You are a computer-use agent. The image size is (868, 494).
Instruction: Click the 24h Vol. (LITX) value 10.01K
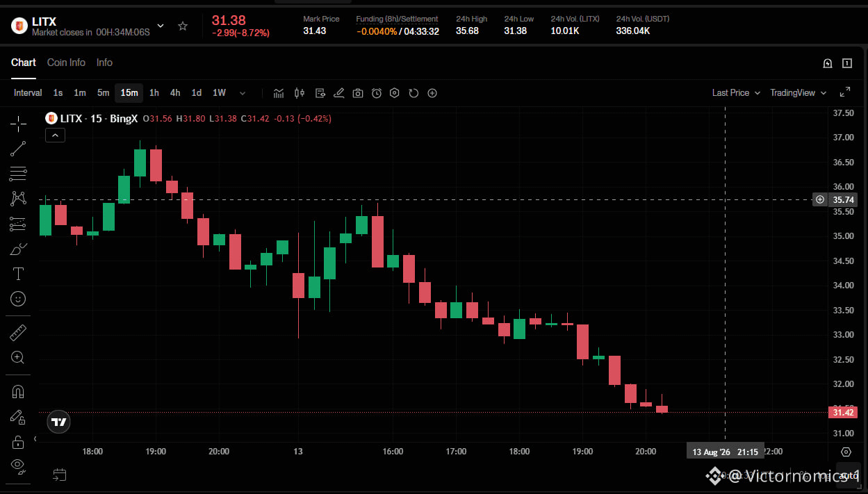tap(565, 31)
